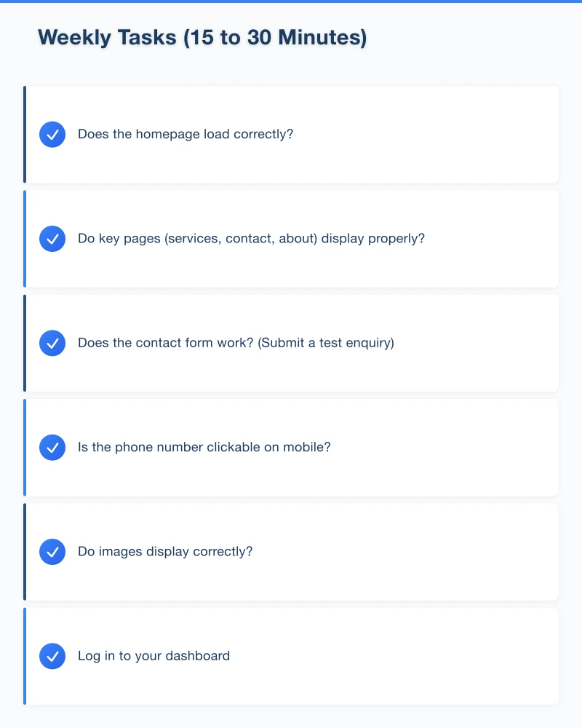Click the Weekly Tasks (15 to 30 Minutes) heading
Image resolution: width=582 pixels, height=728 pixels.
(202, 38)
